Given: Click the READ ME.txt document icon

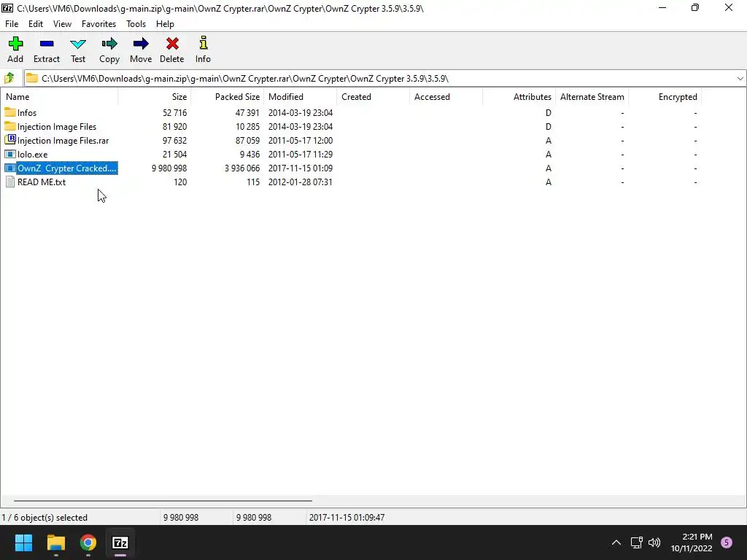Looking at the screenshot, I should coord(10,182).
